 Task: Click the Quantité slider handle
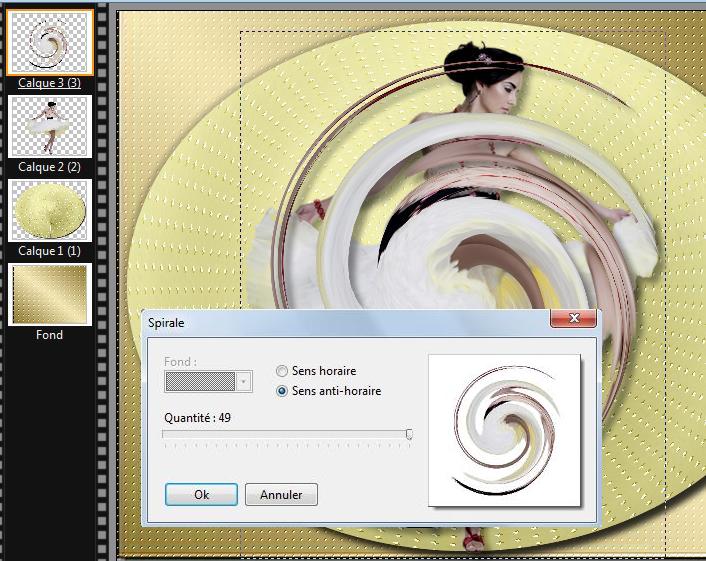(409, 434)
